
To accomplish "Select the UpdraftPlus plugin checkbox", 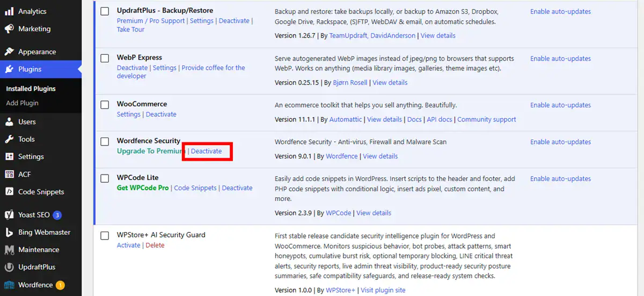I will tap(105, 11).
